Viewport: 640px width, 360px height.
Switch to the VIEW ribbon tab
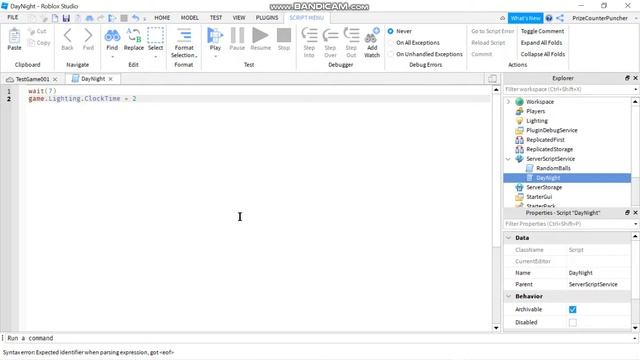click(239, 18)
